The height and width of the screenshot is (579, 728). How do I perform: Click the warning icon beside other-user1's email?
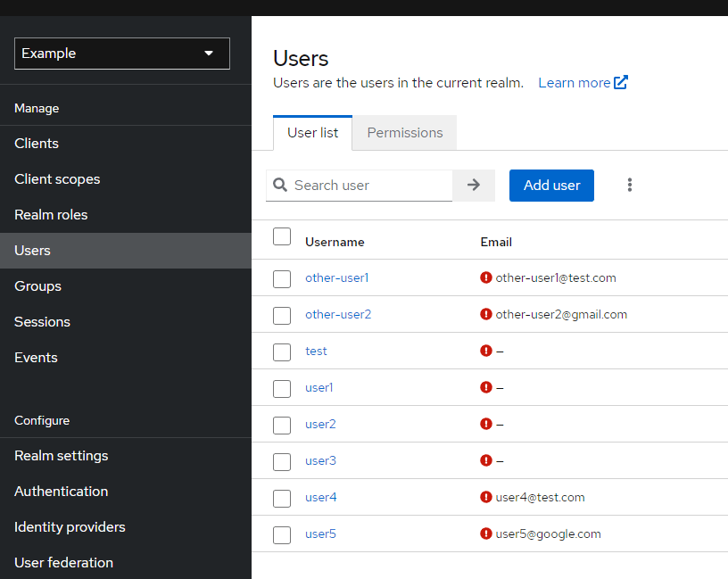[485, 277]
